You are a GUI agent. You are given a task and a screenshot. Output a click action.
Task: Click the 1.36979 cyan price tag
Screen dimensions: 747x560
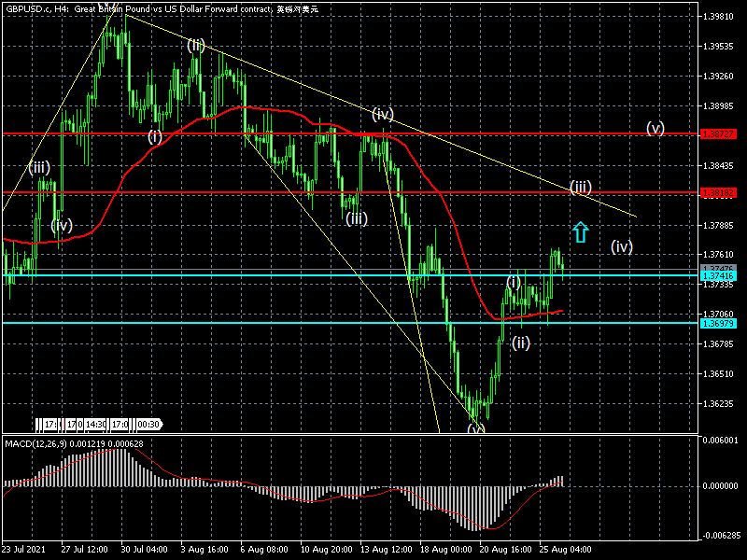click(718, 324)
